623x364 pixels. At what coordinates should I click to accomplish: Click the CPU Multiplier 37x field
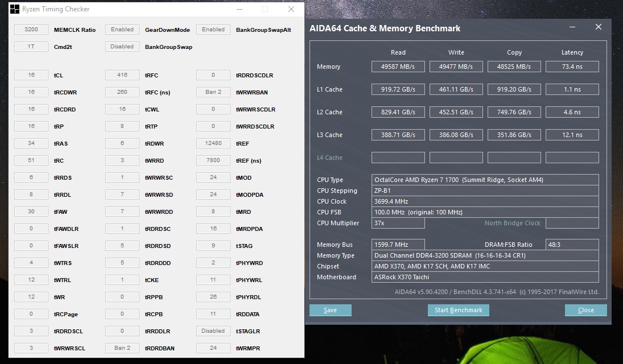coord(398,223)
